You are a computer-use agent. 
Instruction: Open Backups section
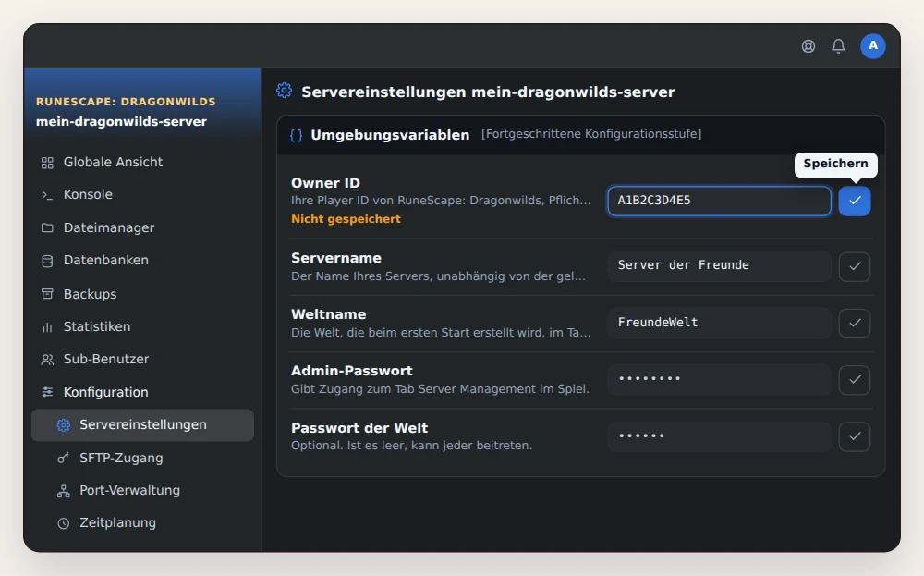142,294
